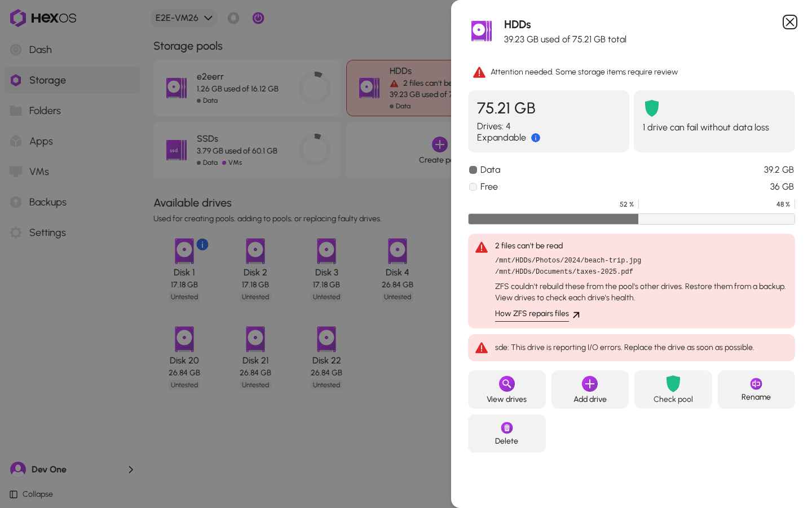The image size is (812, 508).
Task: Select the Disk 21 drive icon
Action: pyautogui.click(x=255, y=339)
